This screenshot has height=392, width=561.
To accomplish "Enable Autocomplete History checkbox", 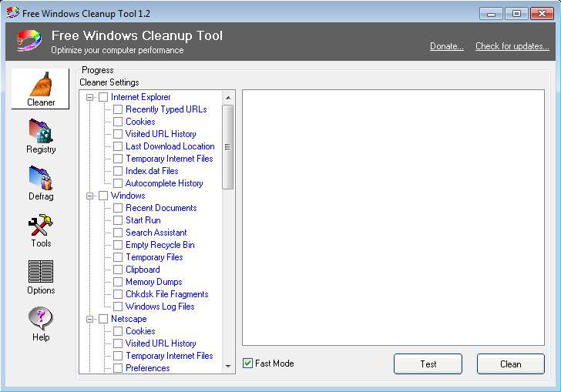I will click(118, 183).
